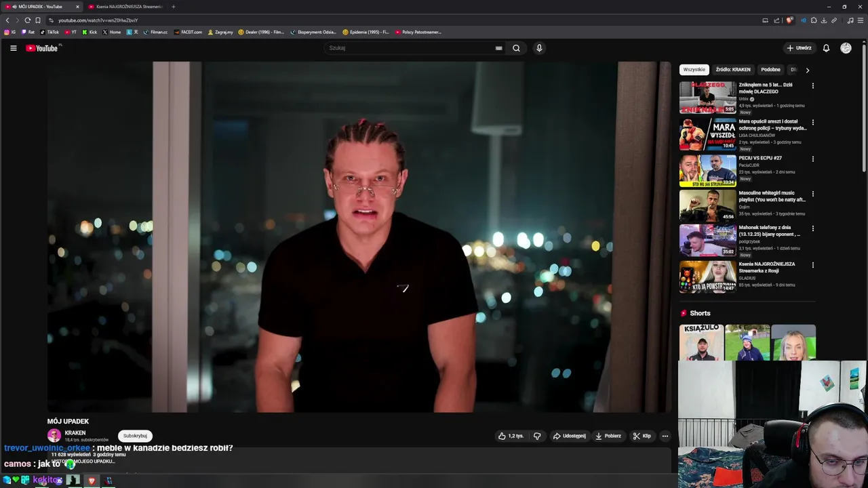Click the music note playlist icon in toolbar
This screenshot has height=488, width=868.
pos(850,20)
